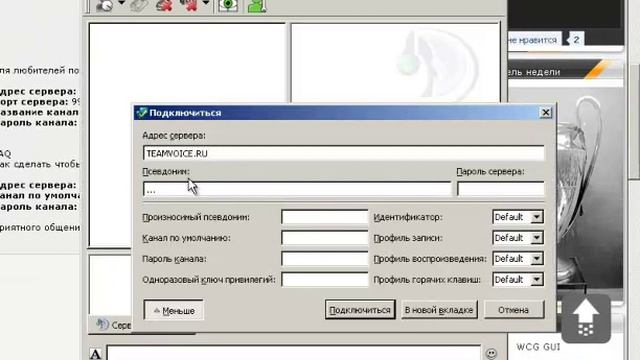The image size is (640, 360).
Task: Toggle the mute speakers toolbar icon
Action: pyautogui.click(x=190, y=6)
